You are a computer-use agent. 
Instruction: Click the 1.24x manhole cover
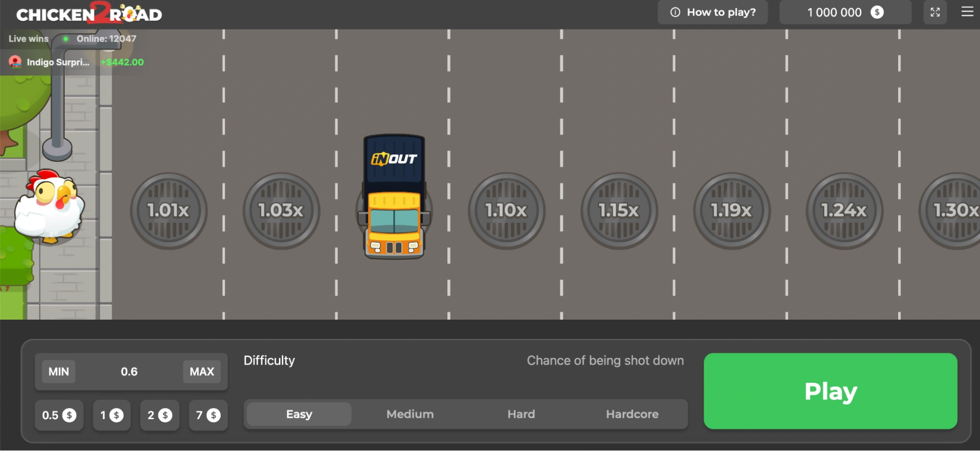point(844,211)
